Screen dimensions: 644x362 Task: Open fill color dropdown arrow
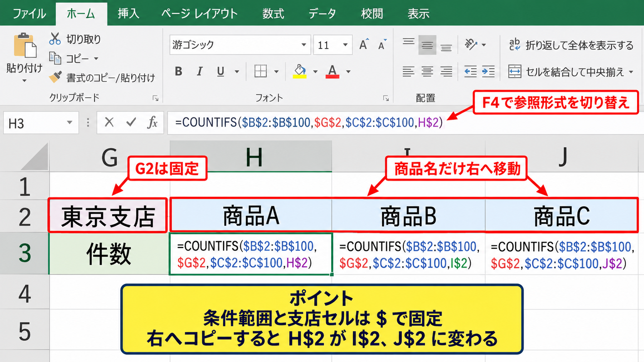(315, 72)
